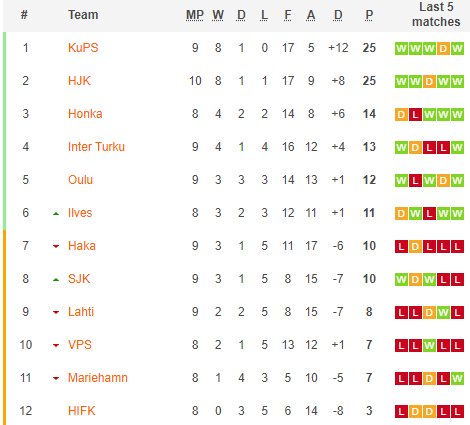The image size is (470, 425).
Task: Click the P points column header
Action: (x=369, y=15)
